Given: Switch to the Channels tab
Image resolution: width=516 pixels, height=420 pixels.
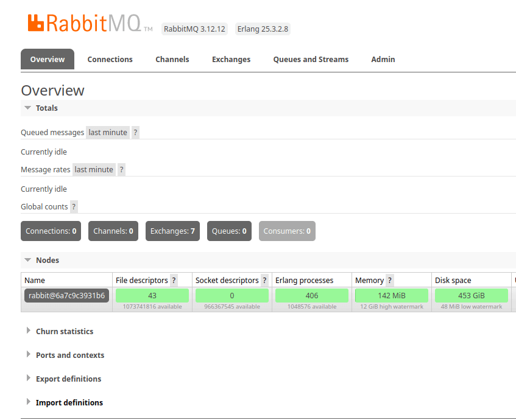Looking at the screenshot, I should [x=172, y=60].
